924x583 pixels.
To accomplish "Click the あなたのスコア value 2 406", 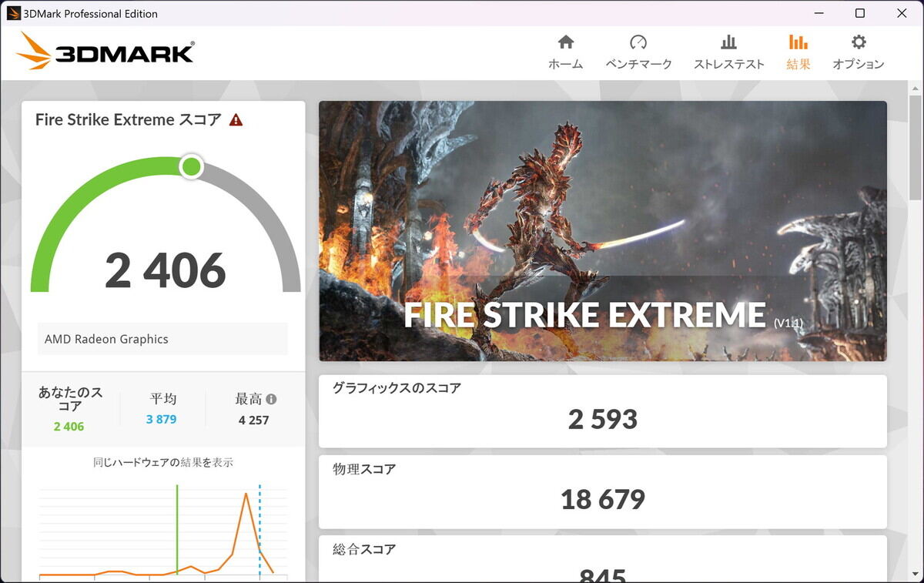I will 69,427.
